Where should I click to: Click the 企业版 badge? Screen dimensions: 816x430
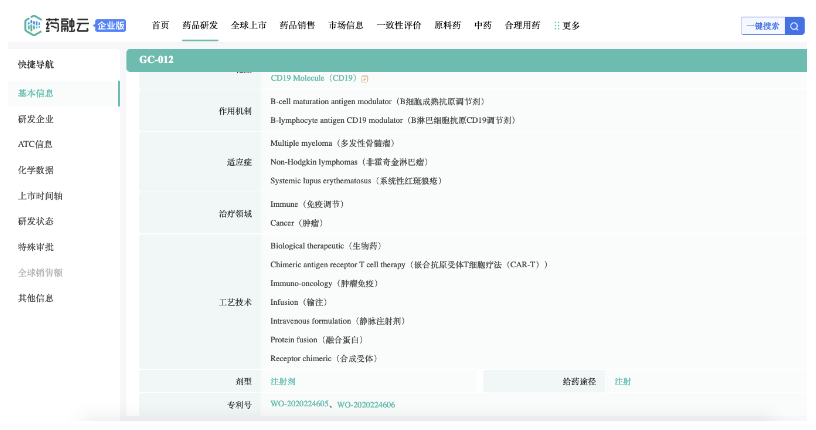click(110, 25)
